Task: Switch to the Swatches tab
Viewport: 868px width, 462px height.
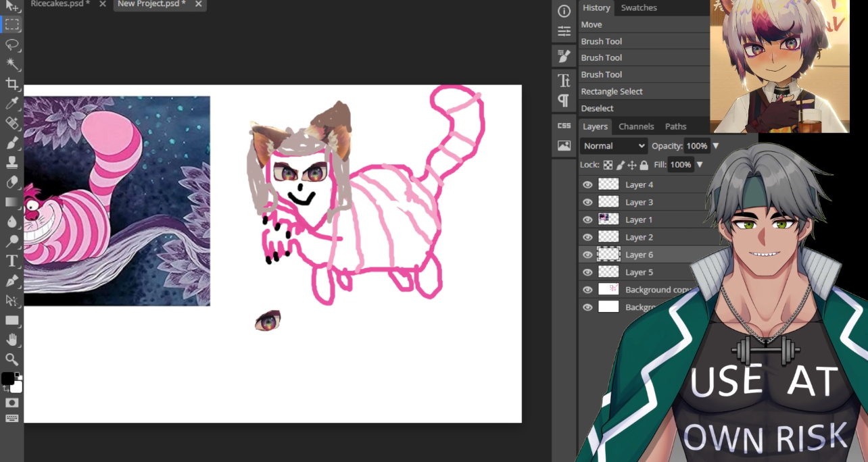Action: click(639, 7)
